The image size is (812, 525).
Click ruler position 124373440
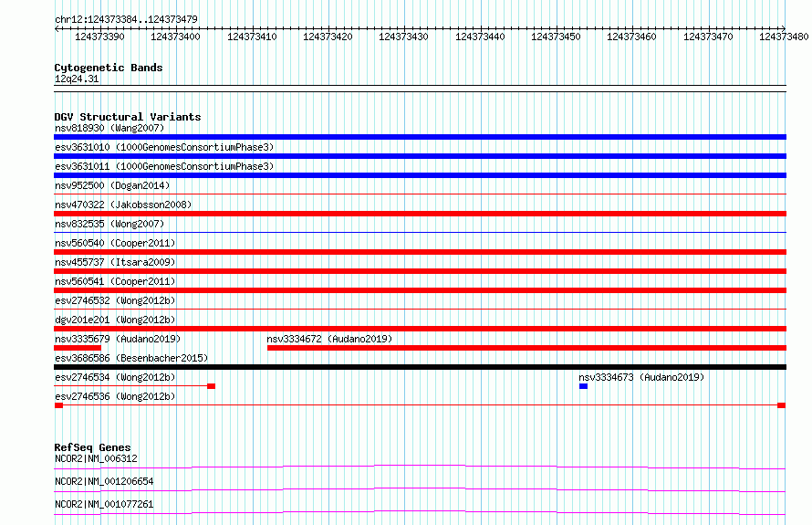pos(480,37)
